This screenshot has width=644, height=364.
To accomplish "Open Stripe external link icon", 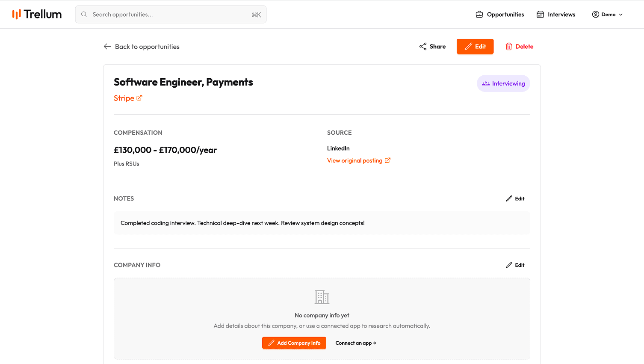I will [x=139, y=98].
